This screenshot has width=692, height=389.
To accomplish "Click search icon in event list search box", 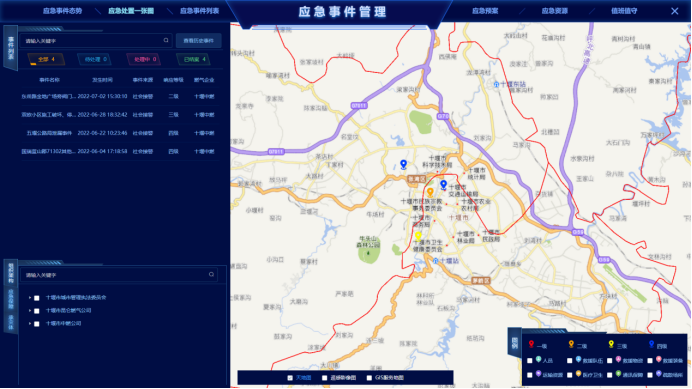I will [166, 41].
